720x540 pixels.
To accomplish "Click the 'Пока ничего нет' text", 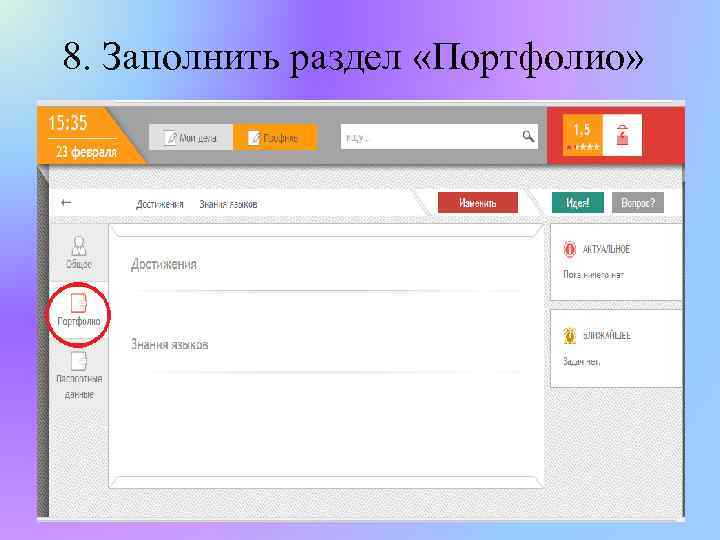I will coord(593,275).
